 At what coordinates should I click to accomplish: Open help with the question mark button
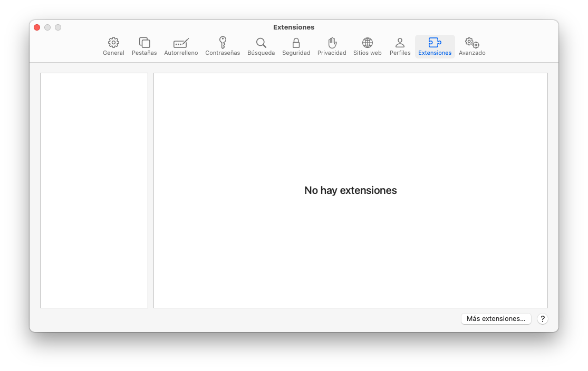[x=542, y=319]
